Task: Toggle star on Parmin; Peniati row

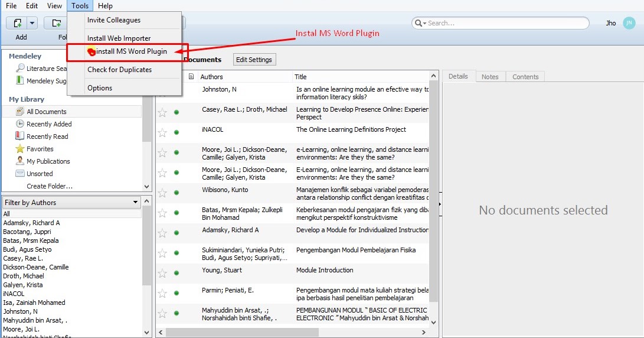Action: 162,294
